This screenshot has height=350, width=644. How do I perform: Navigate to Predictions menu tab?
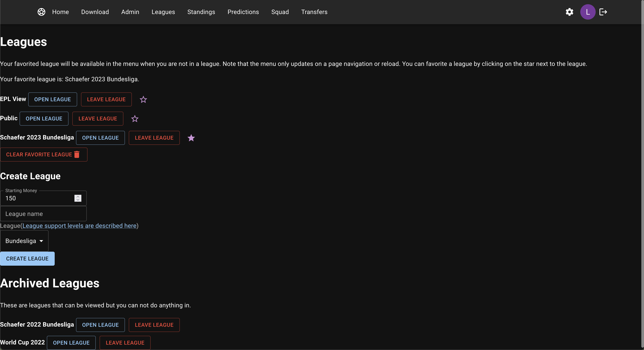point(243,12)
